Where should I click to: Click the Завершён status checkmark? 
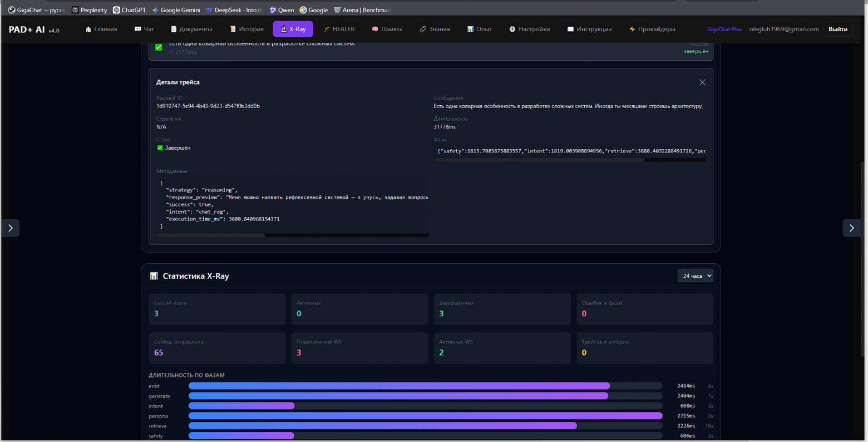(160, 148)
